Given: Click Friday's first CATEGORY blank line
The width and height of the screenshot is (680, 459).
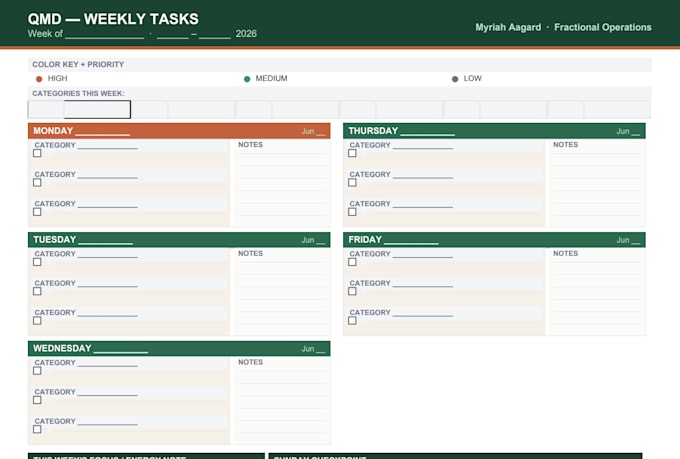Looking at the screenshot, I should tap(423, 255).
